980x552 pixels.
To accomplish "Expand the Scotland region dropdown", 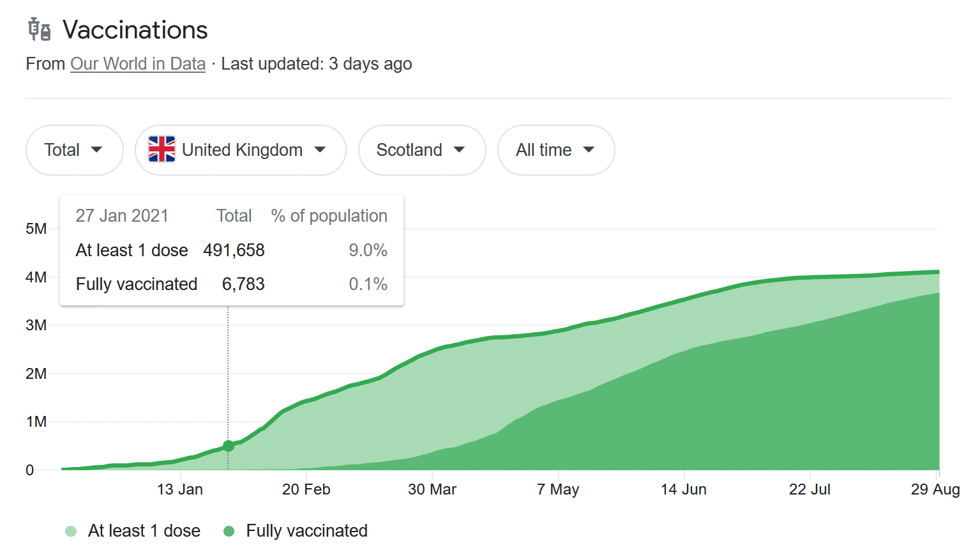I will click(x=421, y=150).
